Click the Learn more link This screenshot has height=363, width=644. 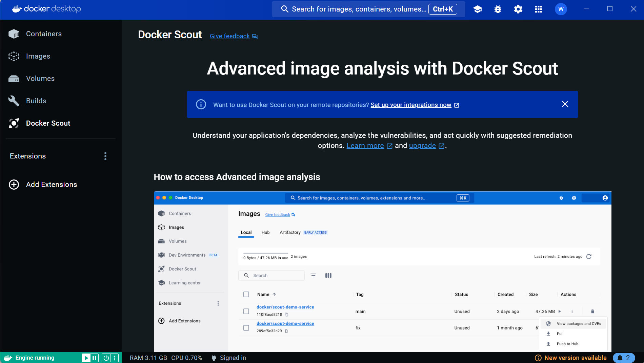365,146
